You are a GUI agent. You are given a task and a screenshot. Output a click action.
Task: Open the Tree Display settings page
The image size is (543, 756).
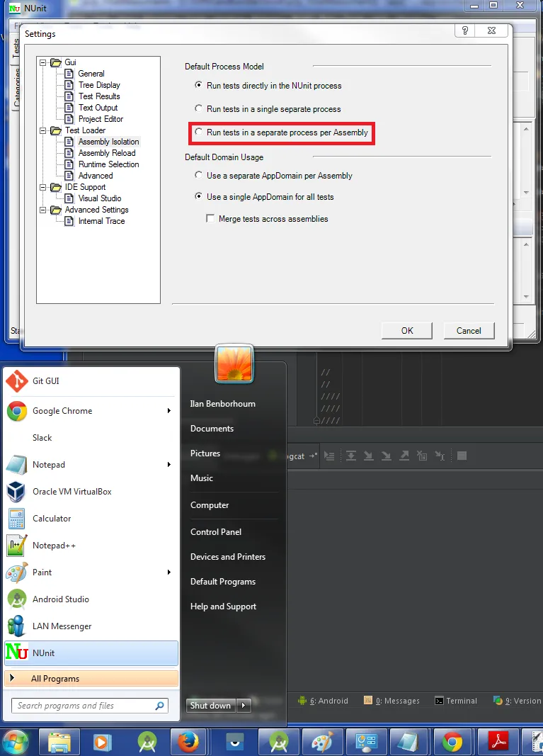(99, 85)
